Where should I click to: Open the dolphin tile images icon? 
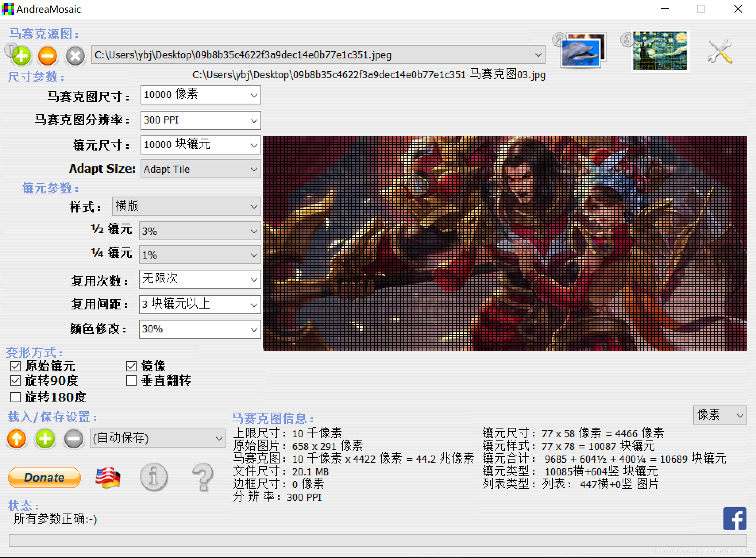[x=583, y=50]
